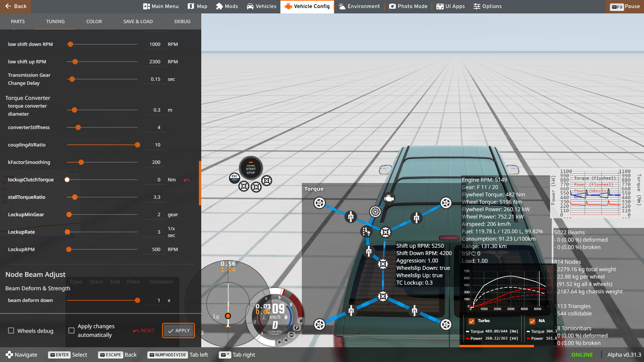The width and height of the screenshot is (644, 362).
Task: Click the parking brake indicator on tachometer
Action: coord(297,327)
